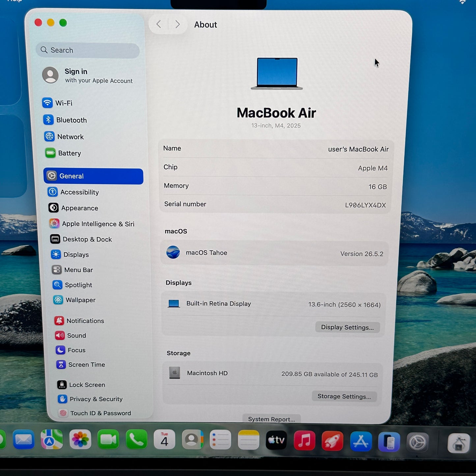
Task: Click the 16 GB memory value
Action: 378,187
